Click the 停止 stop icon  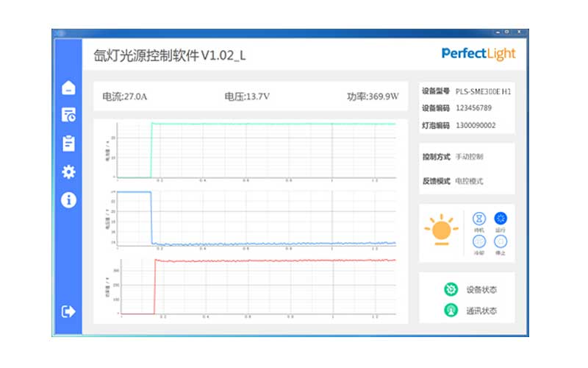(501, 241)
